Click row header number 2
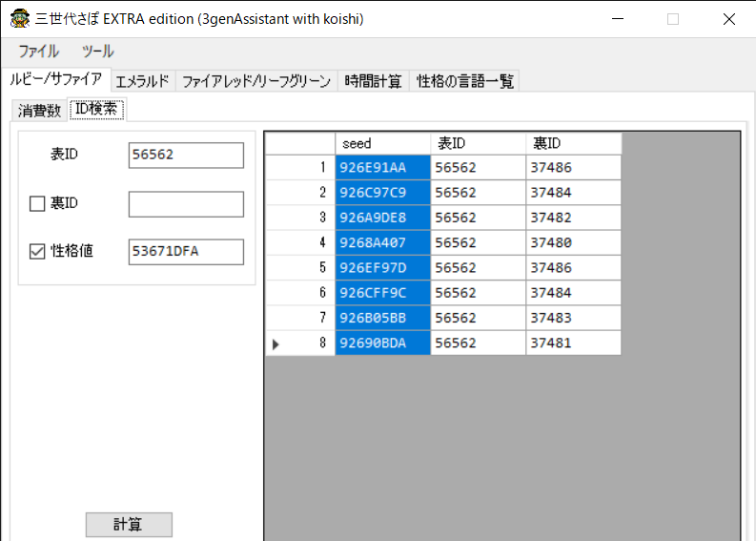Screen dimensions: 756x541 tap(300, 193)
